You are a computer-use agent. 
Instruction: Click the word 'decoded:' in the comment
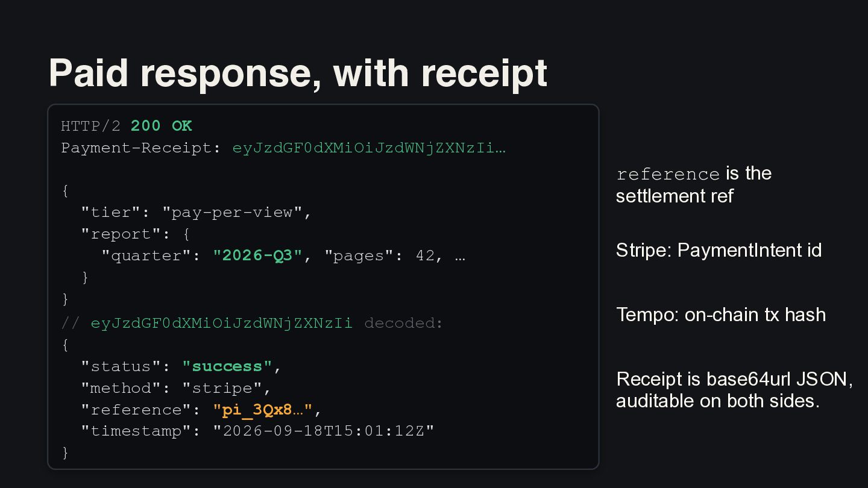[x=404, y=323]
